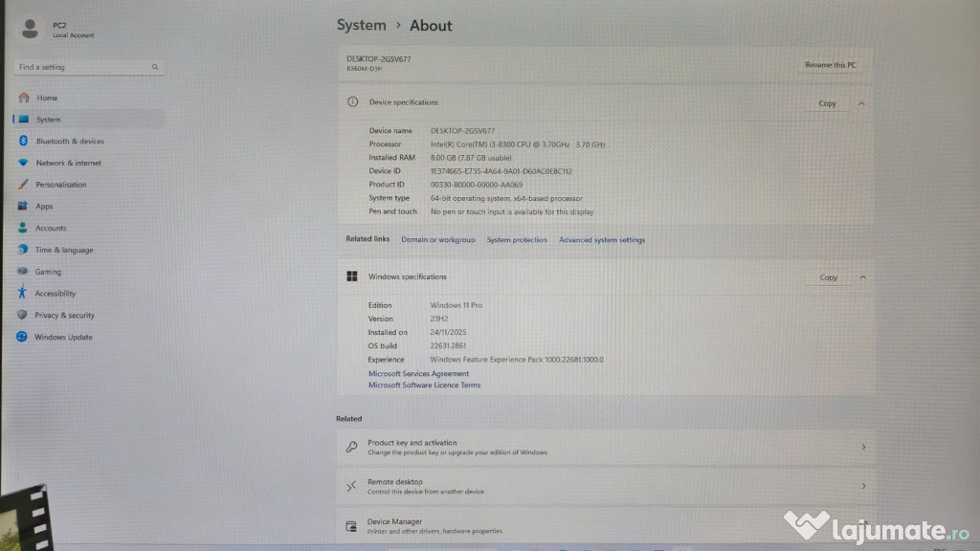Select the Personalisation brush icon
The image size is (980, 551).
[23, 185]
